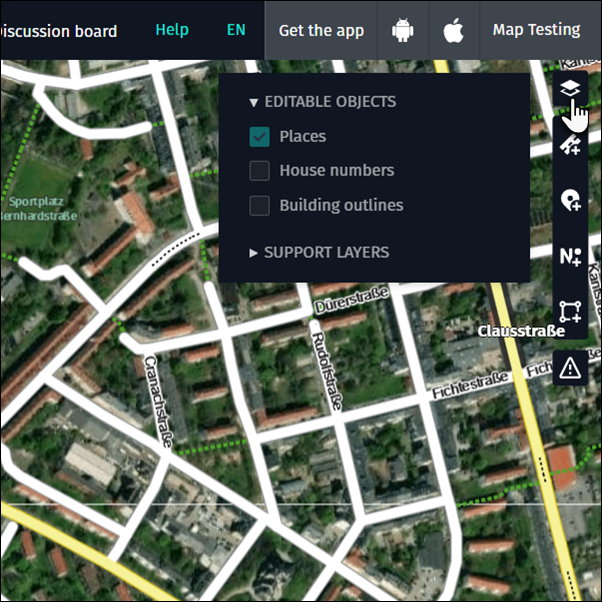Image resolution: width=602 pixels, height=602 pixels.
Task: Open the Map Testing menu item
Action: tap(536, 30)
